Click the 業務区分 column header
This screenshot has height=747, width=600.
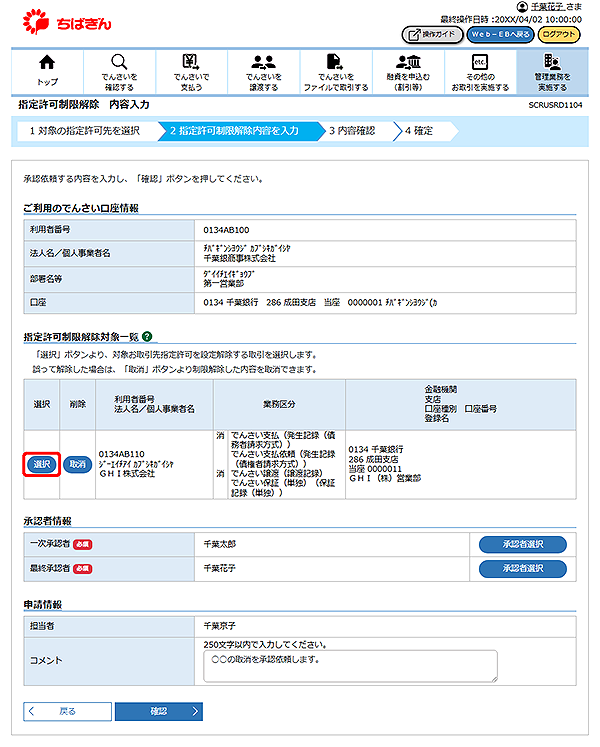click(x=279, y=404)
